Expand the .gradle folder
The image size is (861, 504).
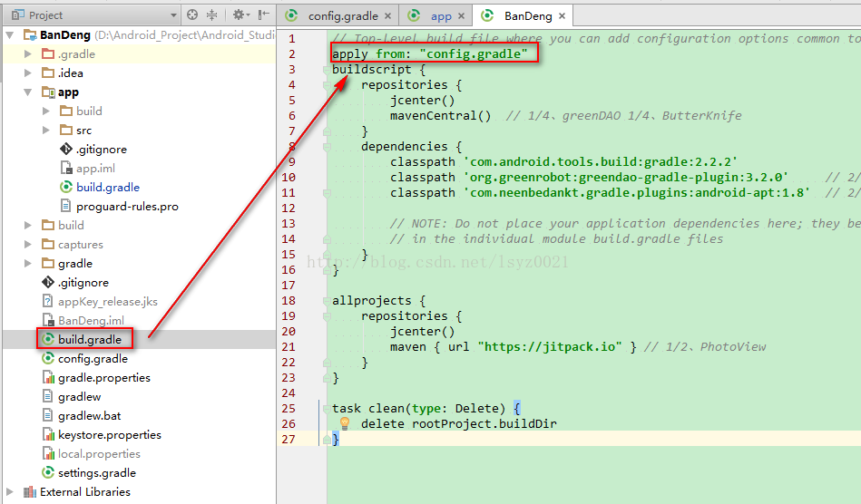28,53
